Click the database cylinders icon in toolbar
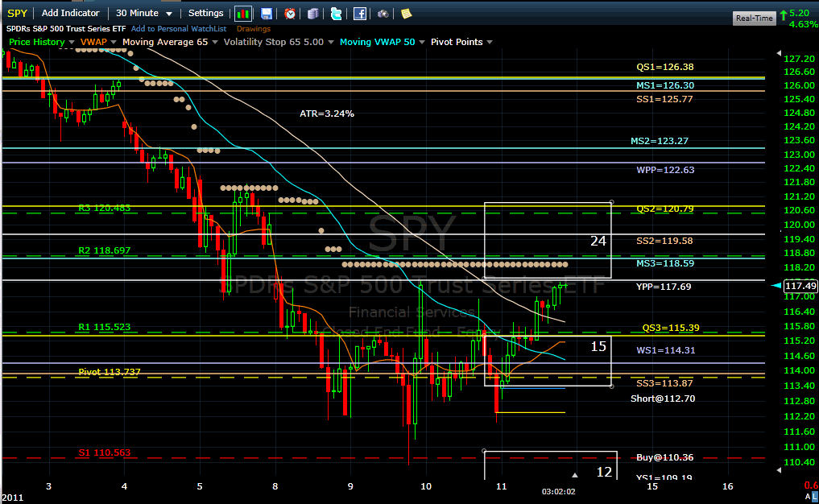This screenshot has width=819, height=504. point(313,14)
